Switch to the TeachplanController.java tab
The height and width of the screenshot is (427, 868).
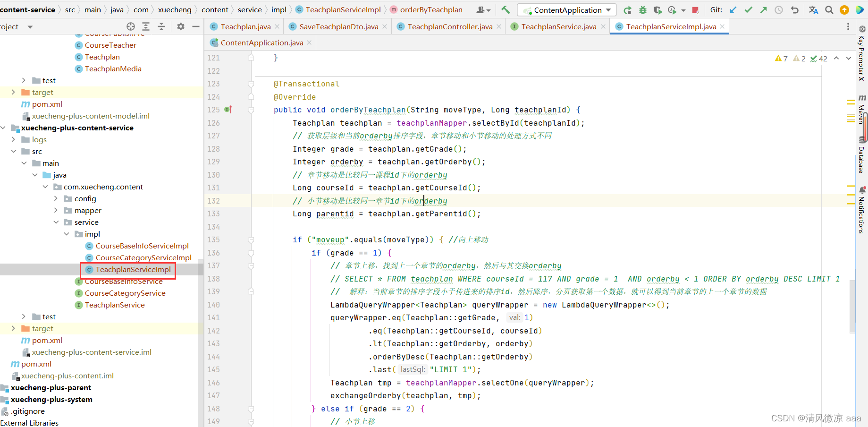tap(450, 27)
